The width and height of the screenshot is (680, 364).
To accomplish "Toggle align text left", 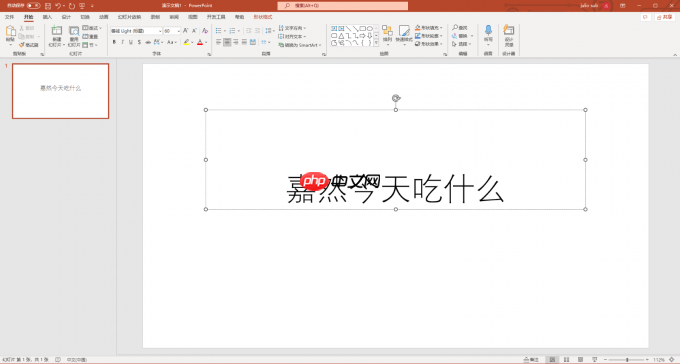I will pos(219,42).
